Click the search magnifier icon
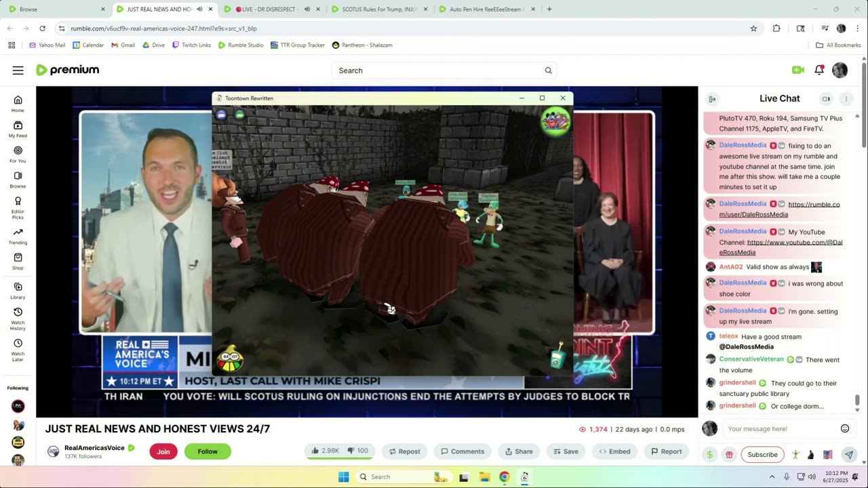This screenshot has height=488, width=868. click(x=548, y=70)
